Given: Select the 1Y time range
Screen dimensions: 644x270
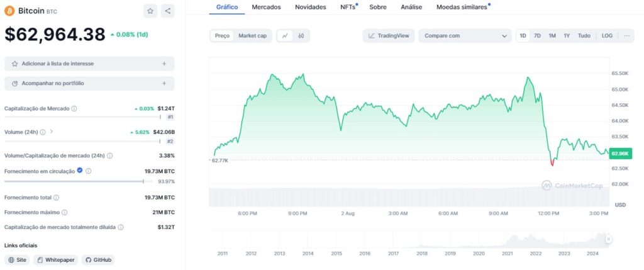Looking at the screenshot, I should point(567,36).
